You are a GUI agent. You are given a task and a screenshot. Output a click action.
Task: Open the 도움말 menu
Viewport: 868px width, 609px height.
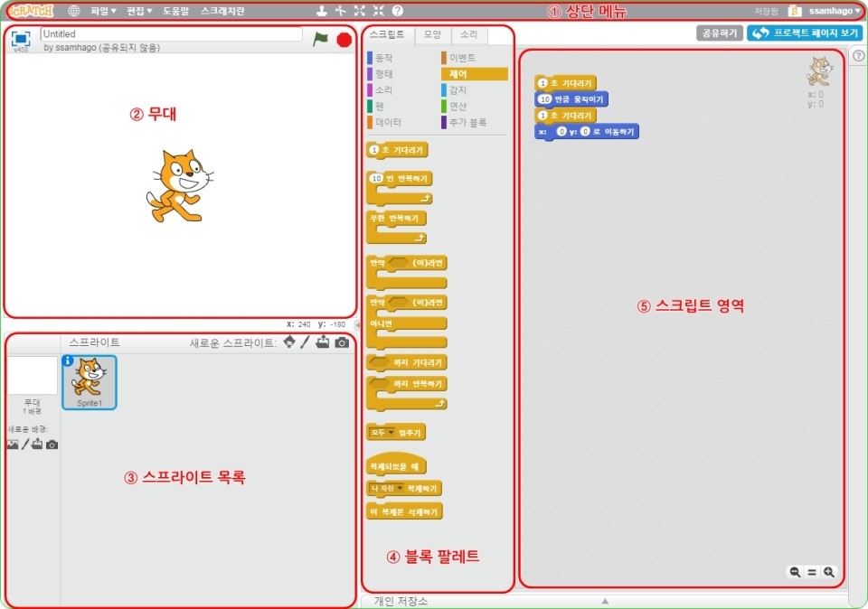[176, 11]
